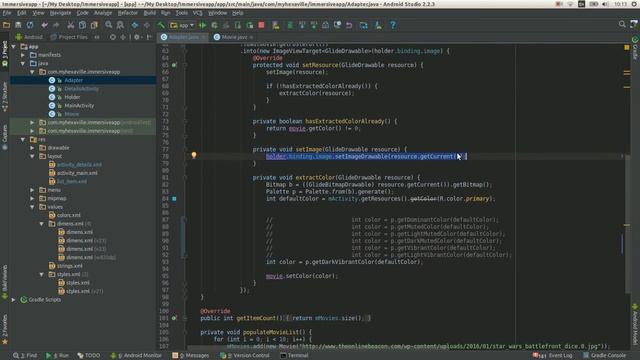
Task: Open the Refactor menu
Action: 128,13
